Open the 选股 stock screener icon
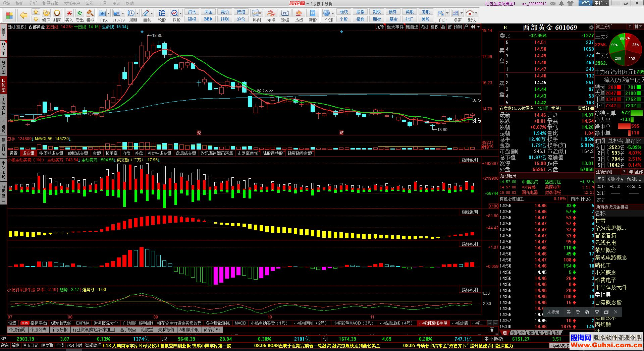644x351 pixels. (x=174, y=13)
